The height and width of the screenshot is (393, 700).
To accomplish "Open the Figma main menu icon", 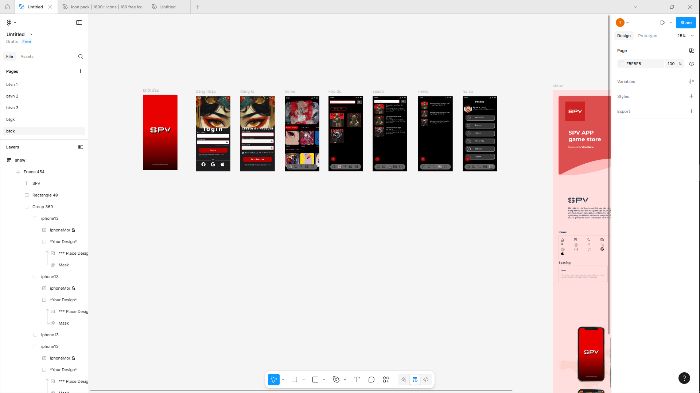I will (x=9, y=22).
